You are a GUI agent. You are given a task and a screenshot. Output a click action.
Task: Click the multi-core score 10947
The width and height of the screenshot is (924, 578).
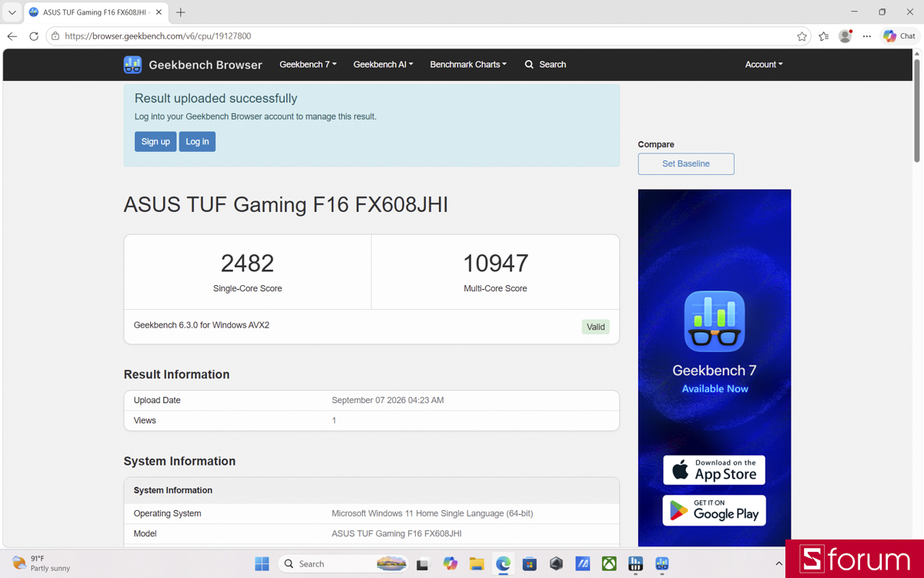pyautogui.click(x=495, y=264)
